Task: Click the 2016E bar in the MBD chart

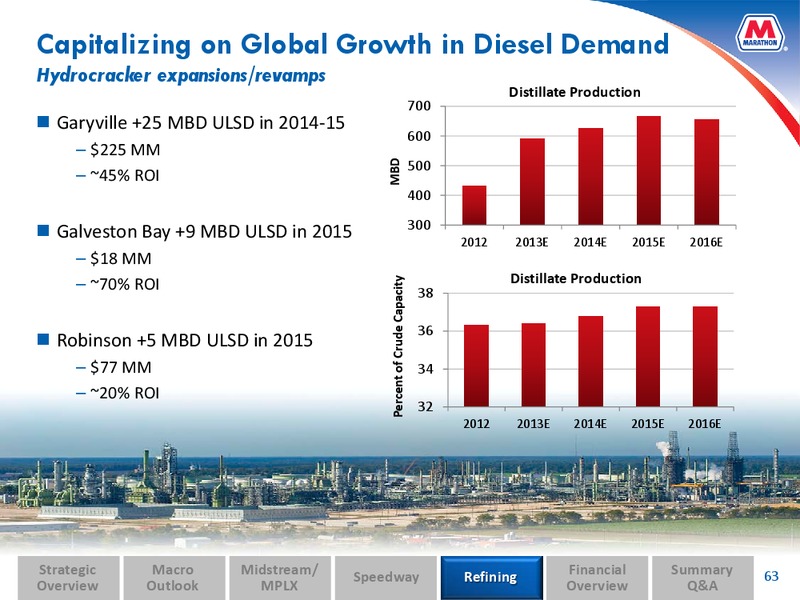Action: (x=707, y=172)
